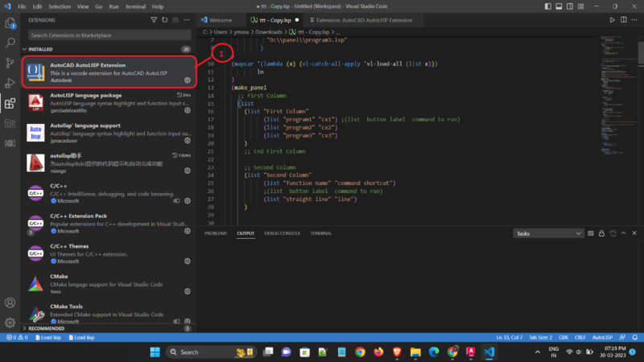The width and height of the screenshot is (644, 362).
Task: Open the Terminal menu
Action: 135,6
